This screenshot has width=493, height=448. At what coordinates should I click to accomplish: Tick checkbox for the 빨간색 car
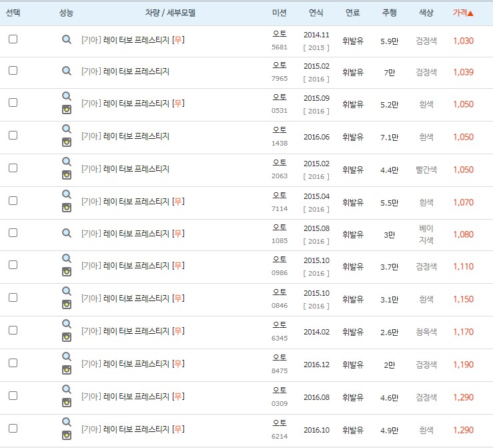(x=13, y=168)
